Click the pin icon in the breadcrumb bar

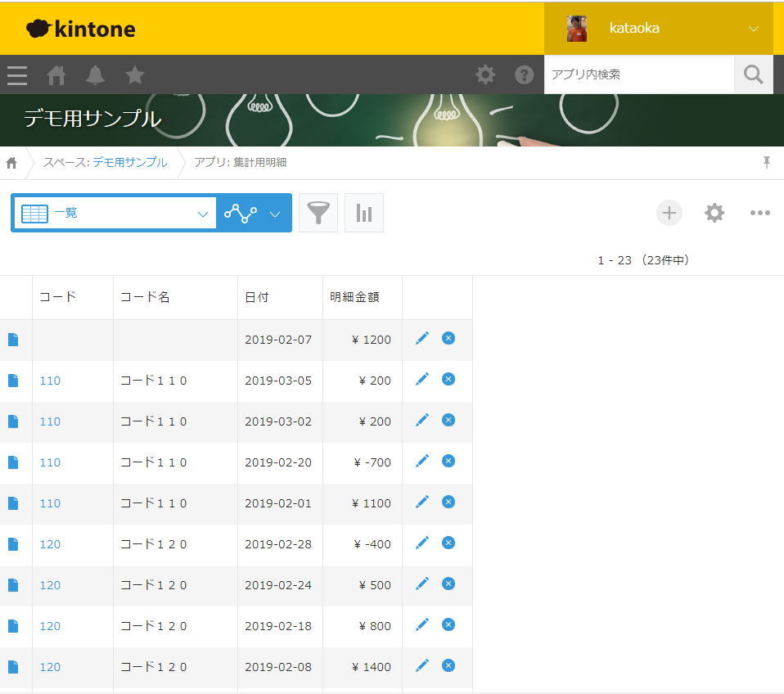coord(766,162)
